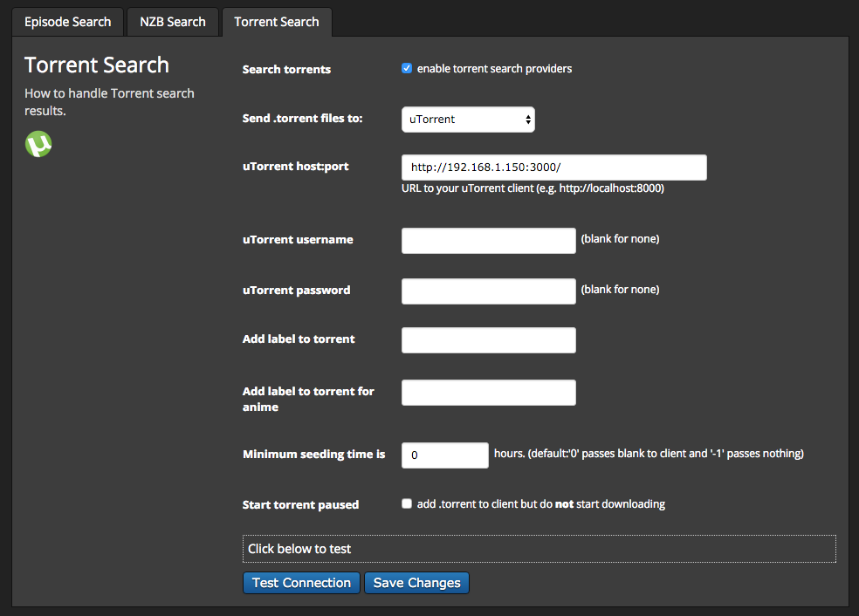Switch to the NZB Search tab
Image resolution: width=859 pixels, height=616 pixels.
pos(173,22)
